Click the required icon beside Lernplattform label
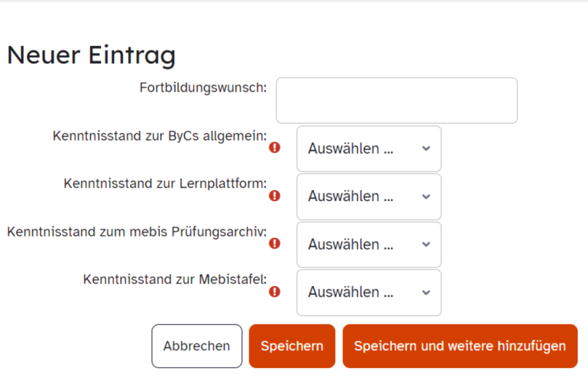Image resolution: width=588 pixels, height=382 pixels. point(274,196)
